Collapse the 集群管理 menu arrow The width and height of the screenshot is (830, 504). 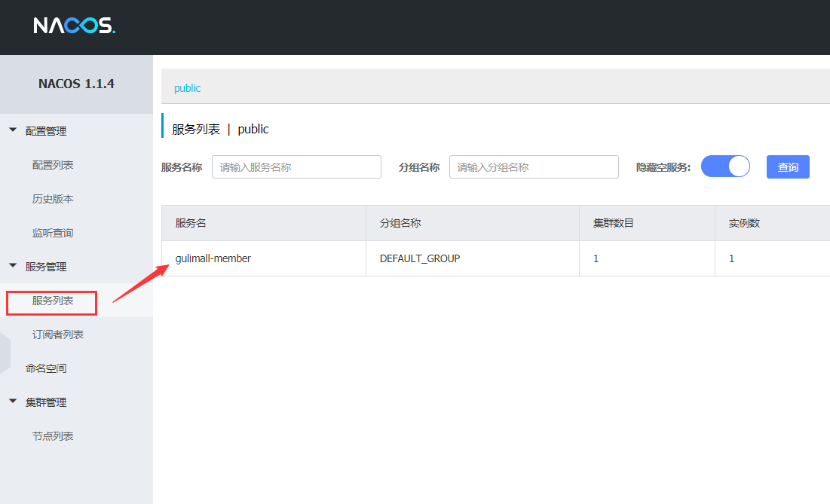(13, 402)
